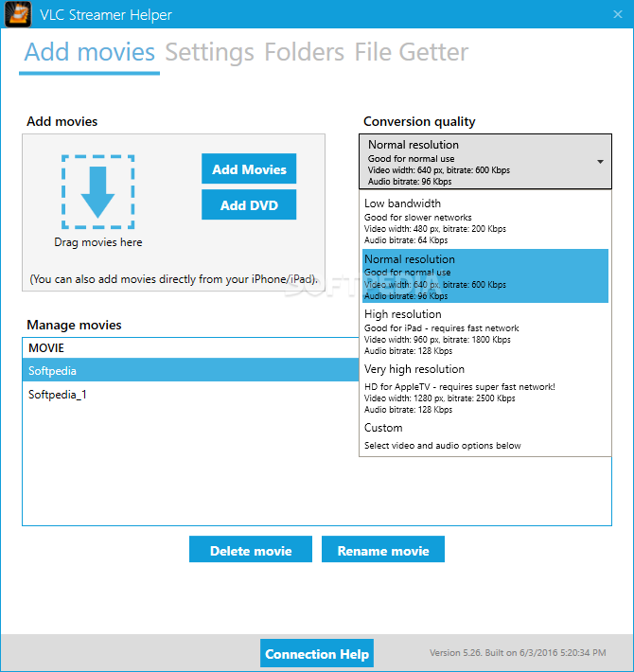
Task: Open the Folders tab
Action: [x=304, y=52]
